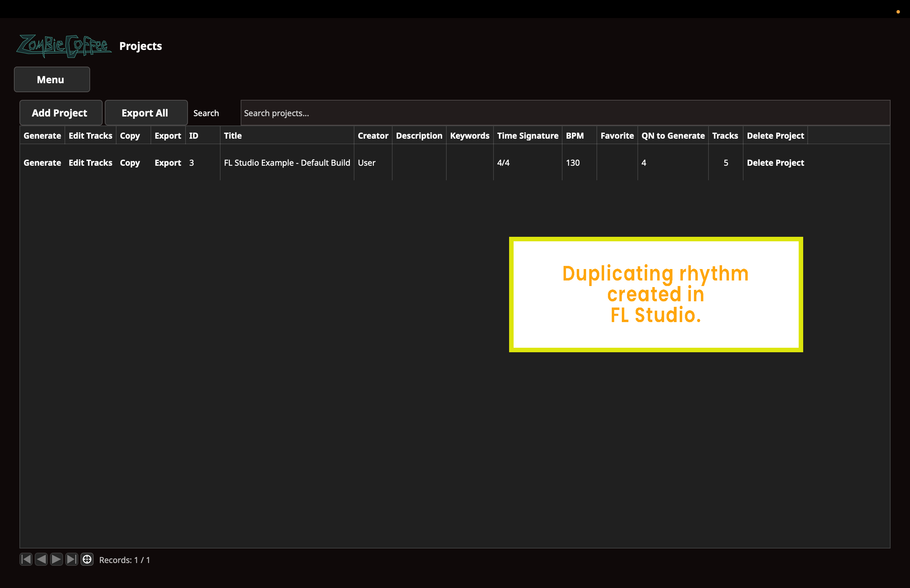Screen dimensions: 910x588
Task: Click the crosshair target icon beside Records
Action: pos(87,559)
